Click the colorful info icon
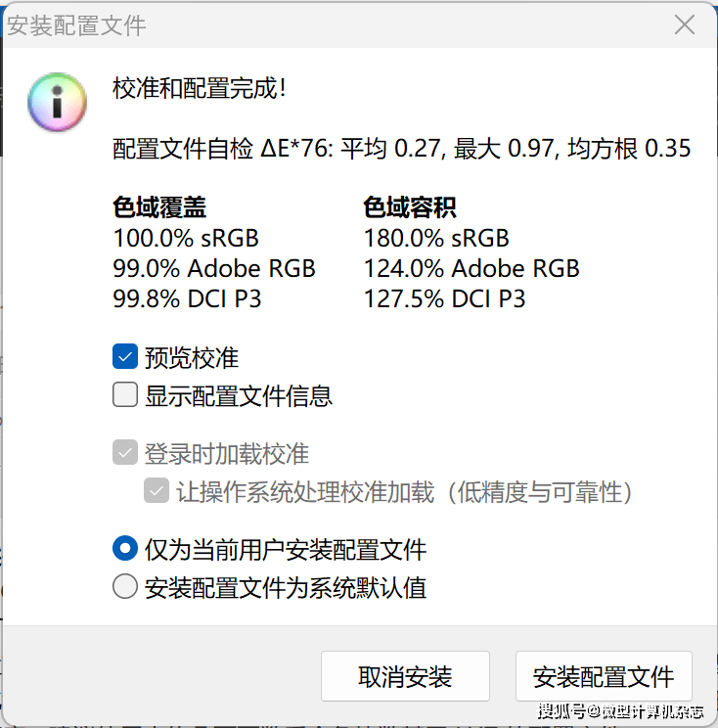This screenshot has width=718, height=728. pos(59,102)
